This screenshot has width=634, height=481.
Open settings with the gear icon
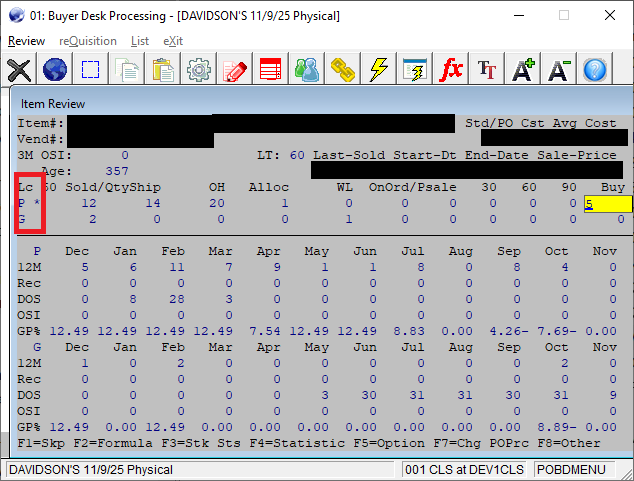click(x=200, y=70)
